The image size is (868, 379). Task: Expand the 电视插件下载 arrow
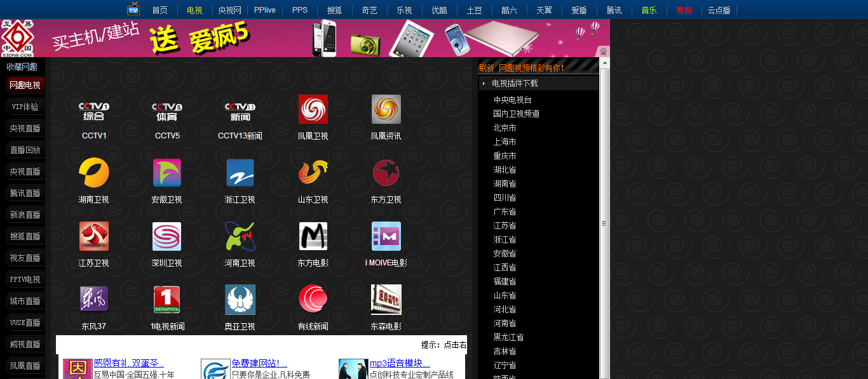(484, 83)
